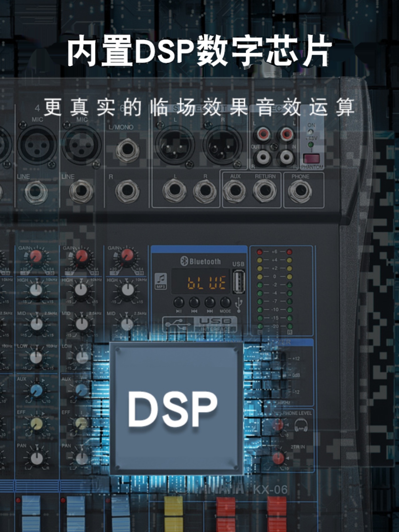Click the MP3 music note icon

coord(161,281)
